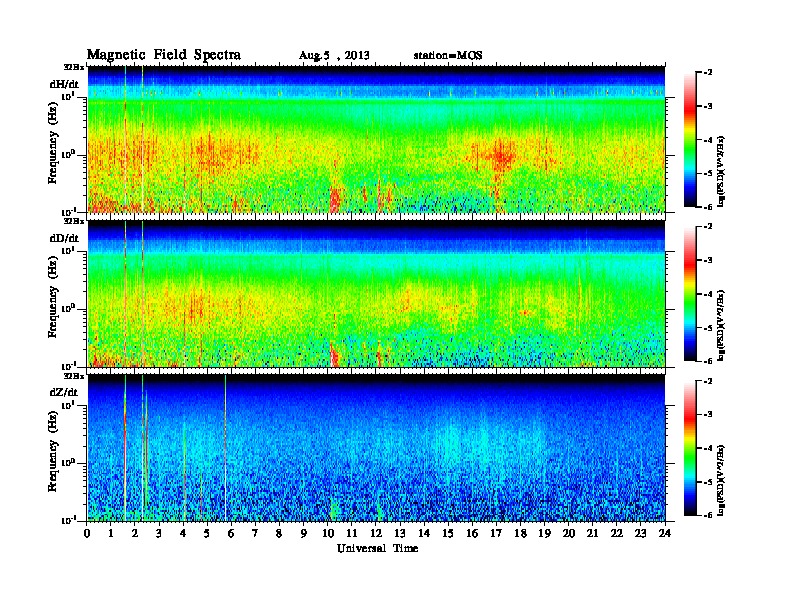
Task: Click hour 12 on the time axis
Action: click(376, 533)
